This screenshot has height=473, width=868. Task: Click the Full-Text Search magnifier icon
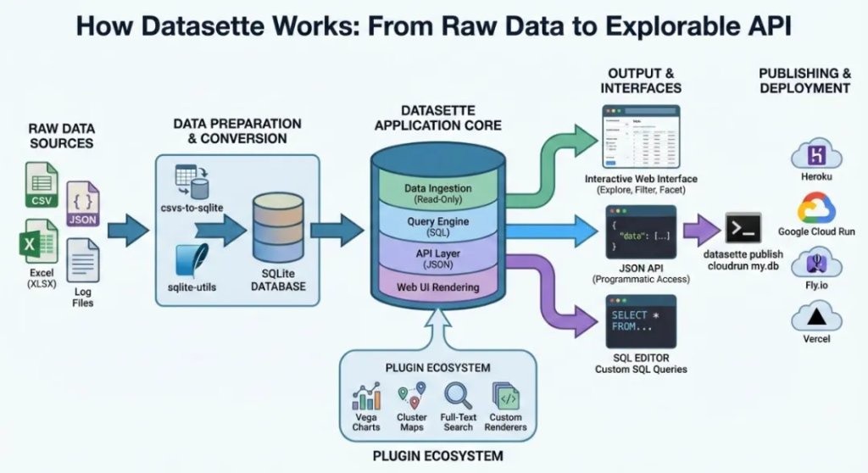point(458,396)
